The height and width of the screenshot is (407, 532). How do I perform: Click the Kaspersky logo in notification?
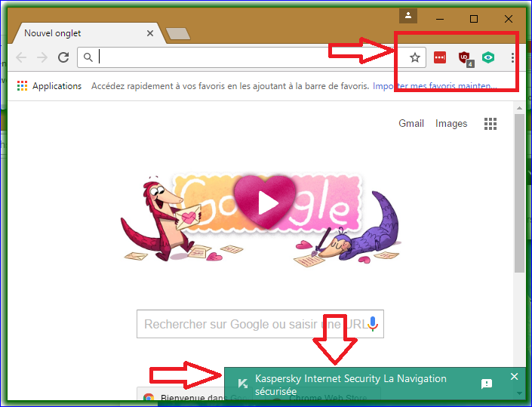[242, 384]
